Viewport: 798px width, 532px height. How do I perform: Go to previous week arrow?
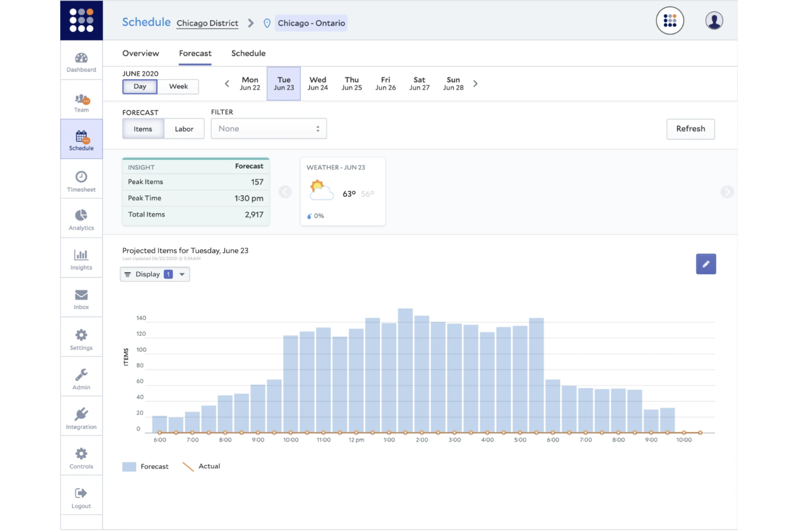coord(227,84)
